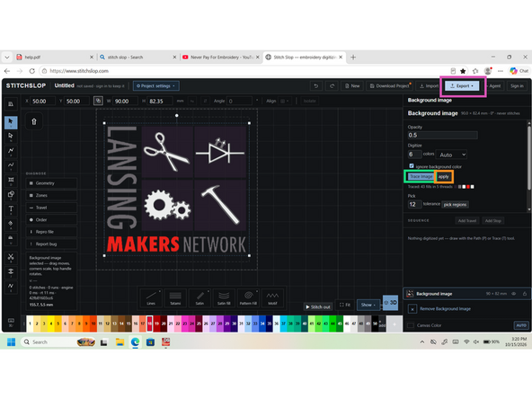Image resolution: width=532 pixels, height=399 pixels.
Task: Toggle the 3D preview button
Action: point(390,302)
